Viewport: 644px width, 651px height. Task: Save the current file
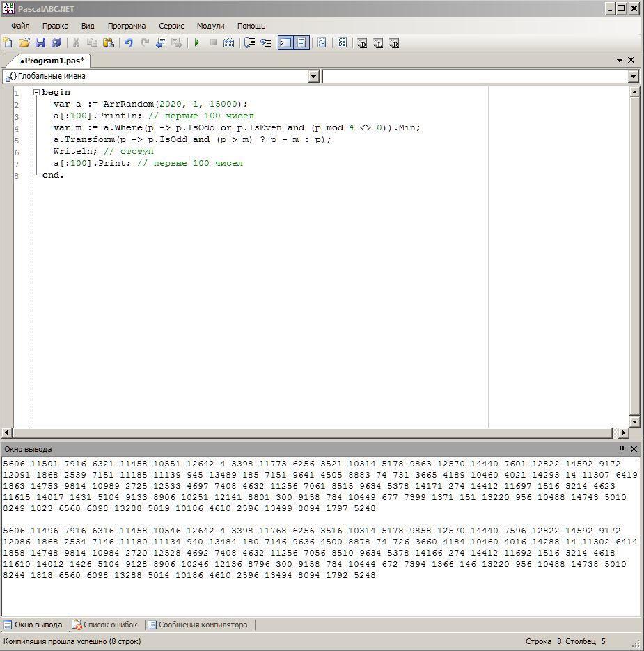(40, 42)
